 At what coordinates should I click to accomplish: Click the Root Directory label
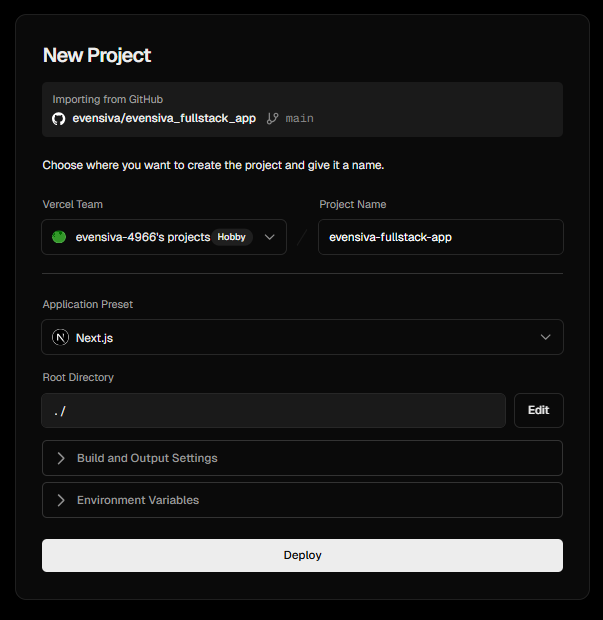click(78, 377)
